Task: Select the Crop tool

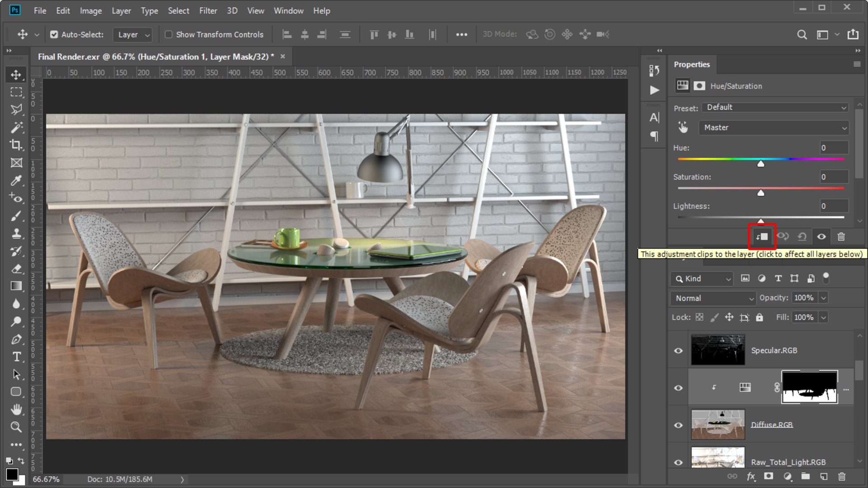Action: pyautogui.click(x=16, y=145)
